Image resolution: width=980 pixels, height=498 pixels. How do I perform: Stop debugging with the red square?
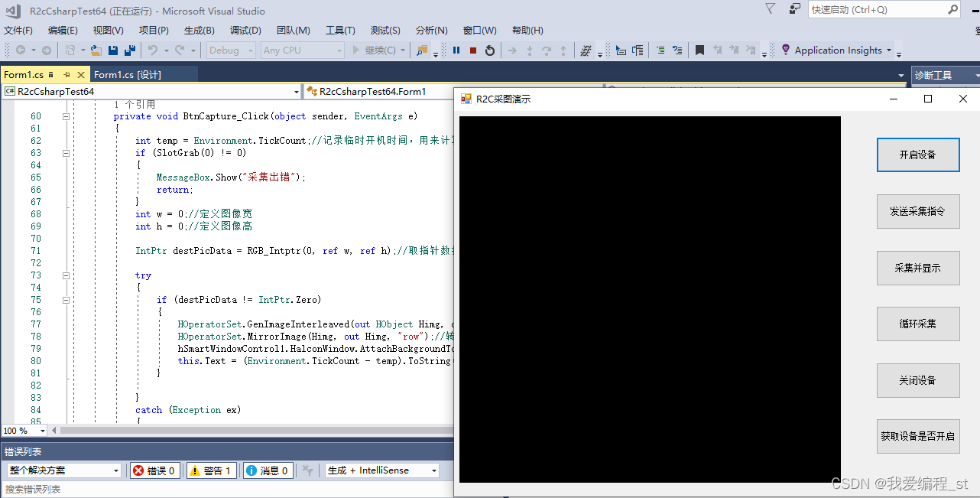click(x=473, y=50)
